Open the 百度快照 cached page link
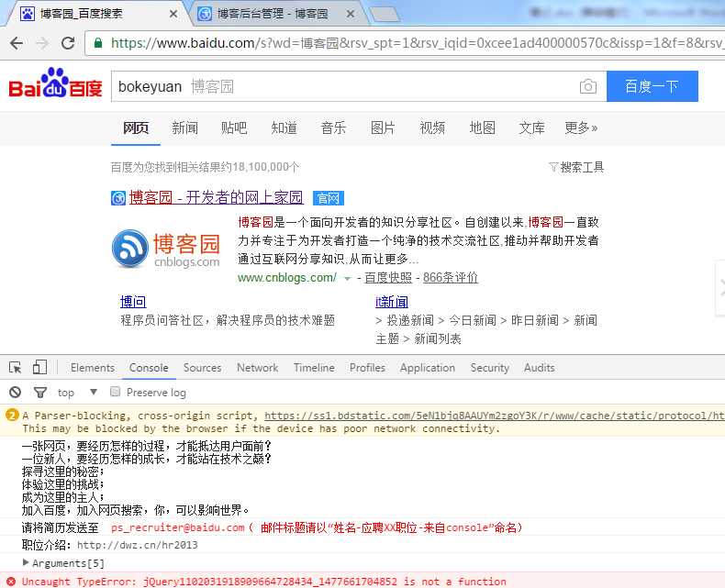 coord(388,278)
